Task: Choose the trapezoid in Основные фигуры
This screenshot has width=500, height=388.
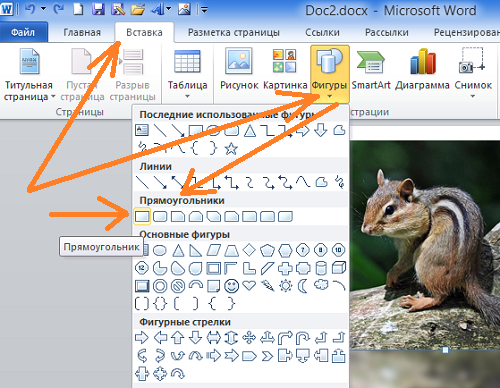Action: pos(231,250)
